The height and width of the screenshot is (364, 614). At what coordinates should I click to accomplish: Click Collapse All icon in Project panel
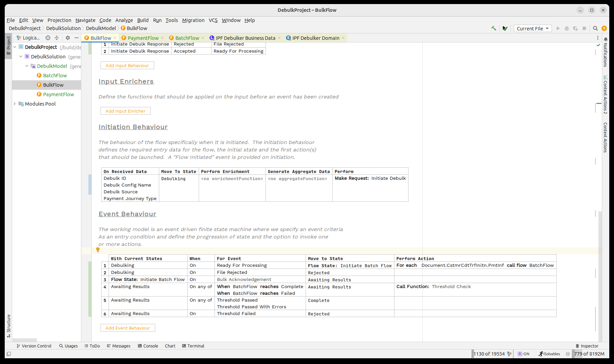pos(57,38)
